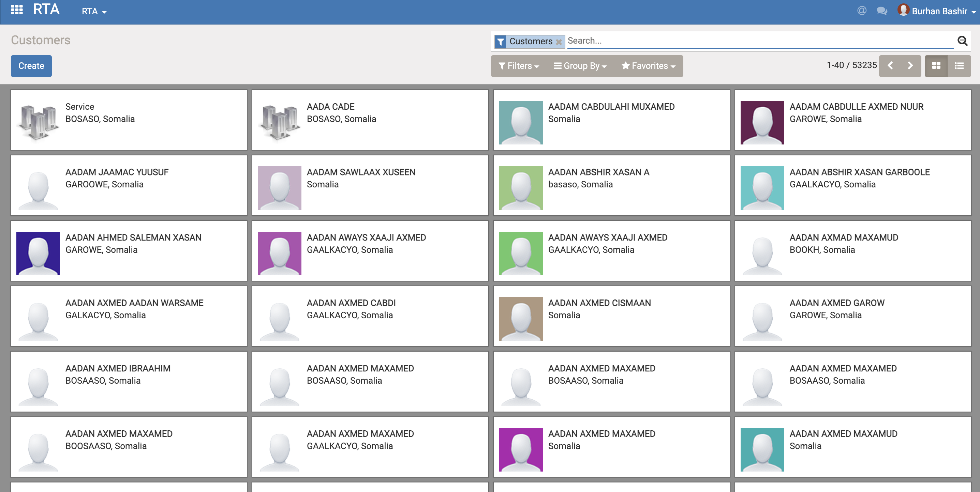Remove the Customers filter facet
The height and width of the screenshot is (492, 980).
tap(559, 42)
